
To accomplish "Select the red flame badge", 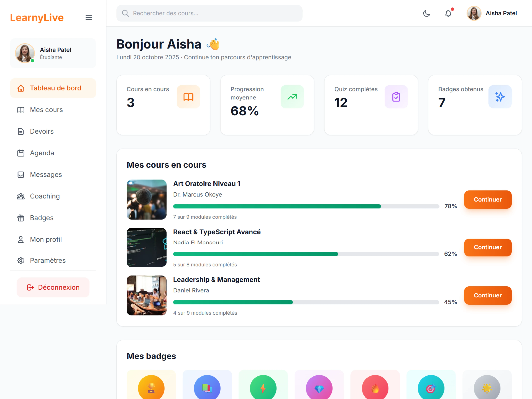I will point(375,388).
